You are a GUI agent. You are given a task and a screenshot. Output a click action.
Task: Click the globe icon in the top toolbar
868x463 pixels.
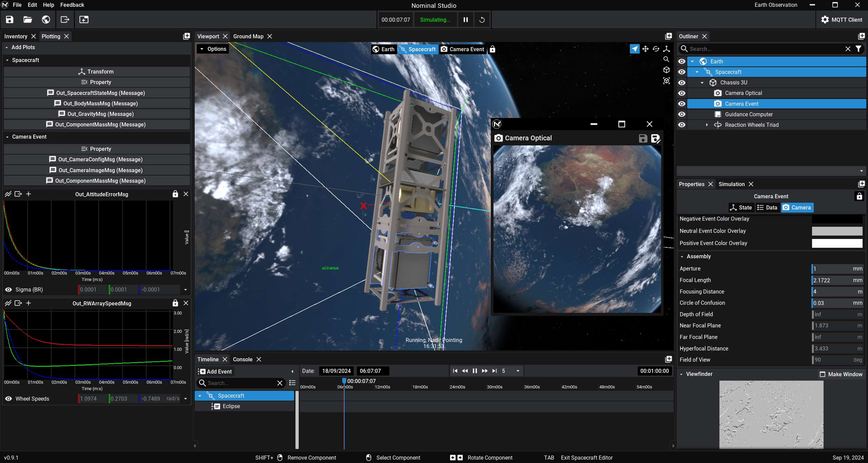46,20
